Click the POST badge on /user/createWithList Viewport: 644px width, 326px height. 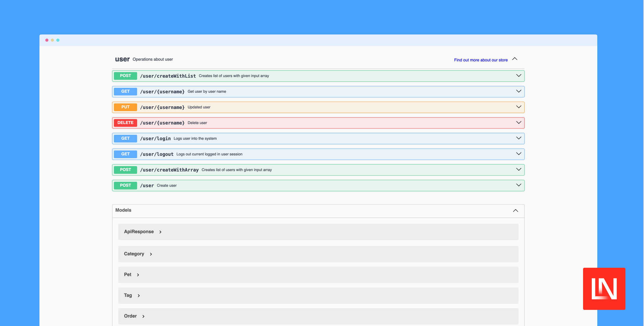(125, 76)
